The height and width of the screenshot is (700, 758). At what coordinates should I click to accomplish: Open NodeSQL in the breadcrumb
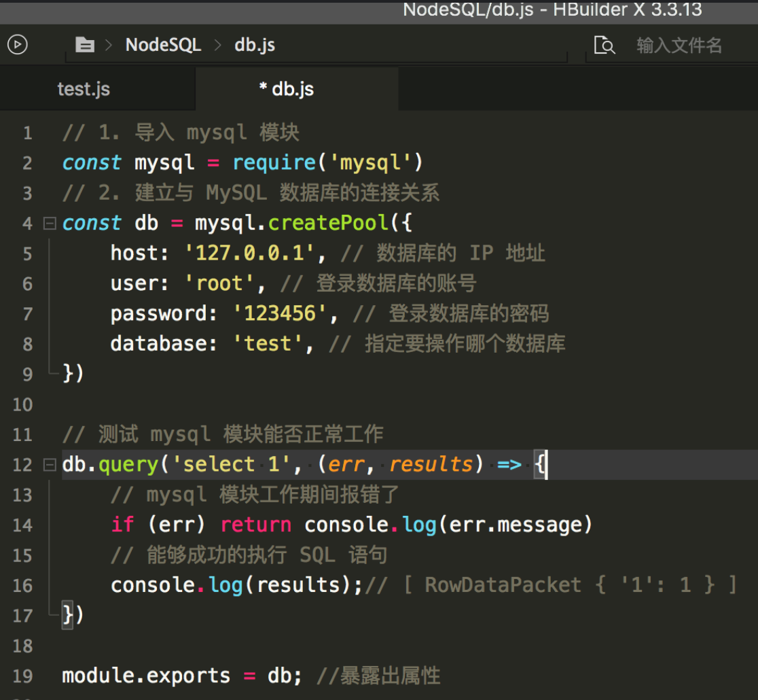(164, 45)
